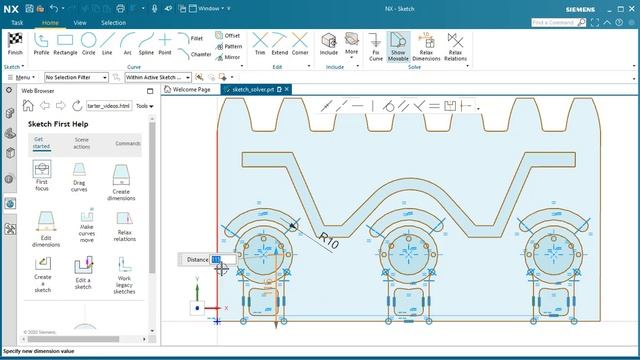Open the First focus help video
The width and height of the screenshot is (640, 360).
tap(42, 176)
